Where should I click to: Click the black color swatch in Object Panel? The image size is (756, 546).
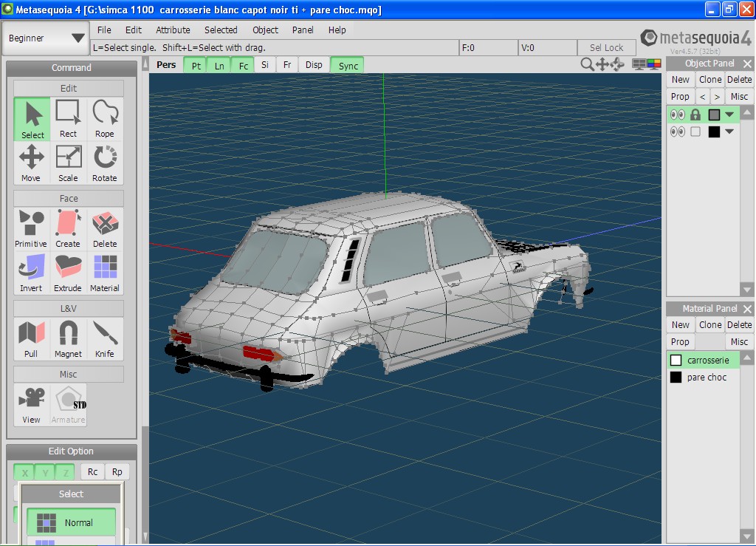point(714,132)
